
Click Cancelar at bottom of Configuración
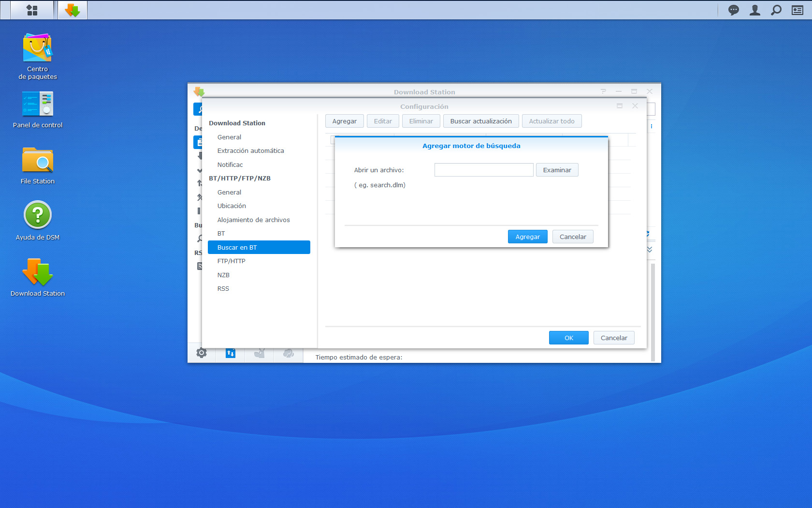click(x=614, y=338)
